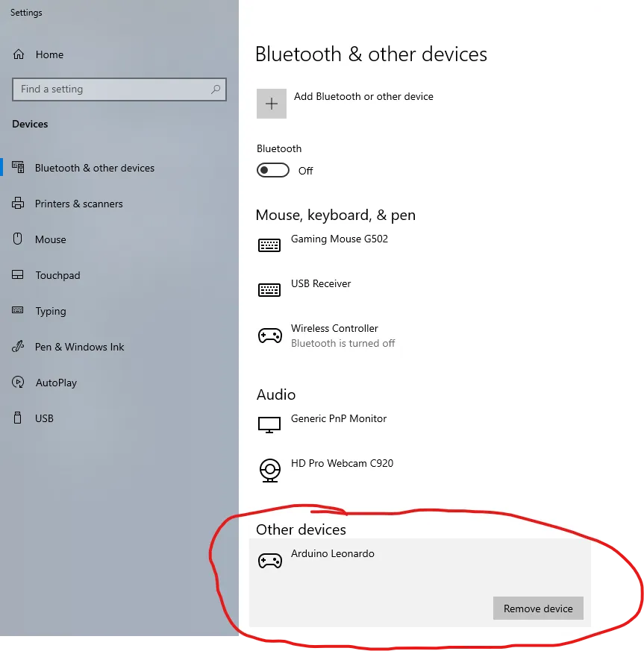Select the Arduino Leonardo device name
Viewport: 644px width, 651px height.
[332, 553]
